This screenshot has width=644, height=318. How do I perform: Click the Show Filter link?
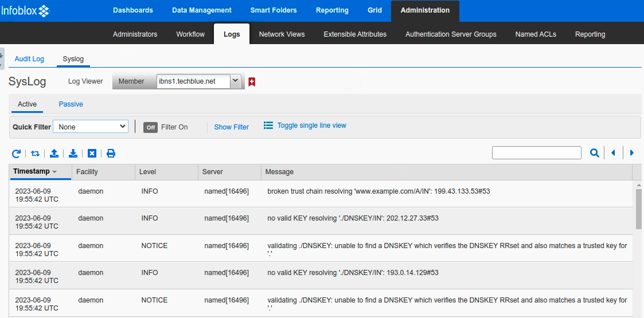(231, 127)
